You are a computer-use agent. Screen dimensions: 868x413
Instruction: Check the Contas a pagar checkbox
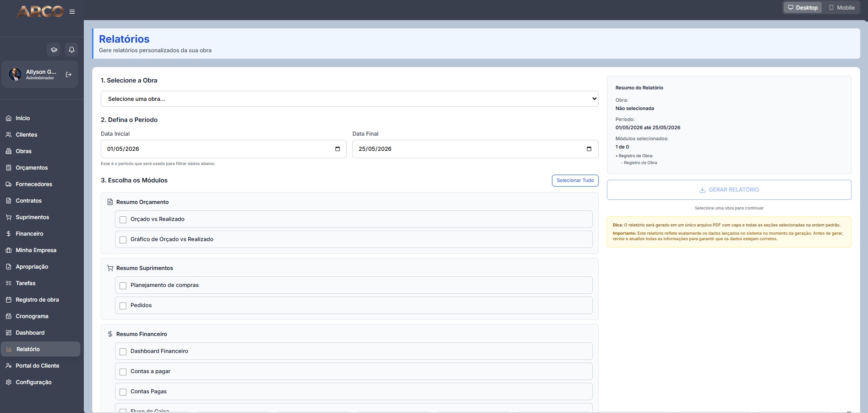coord(123,372)
